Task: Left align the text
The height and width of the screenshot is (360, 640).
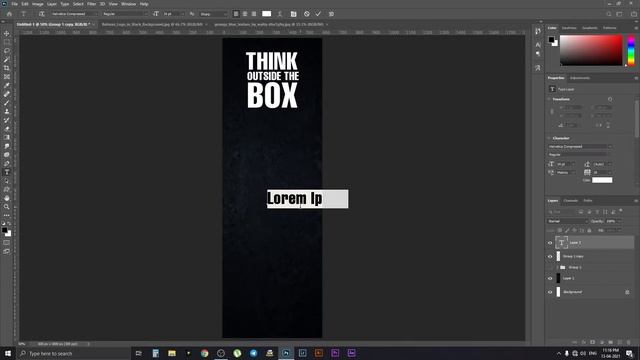Action: pos(236,14)
